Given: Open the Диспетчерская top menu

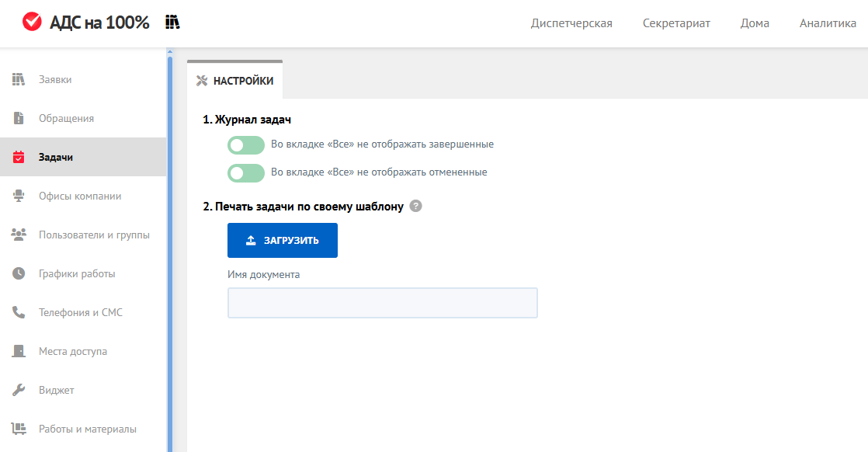Looking at the screenshot, I should (x=571, y=23).
